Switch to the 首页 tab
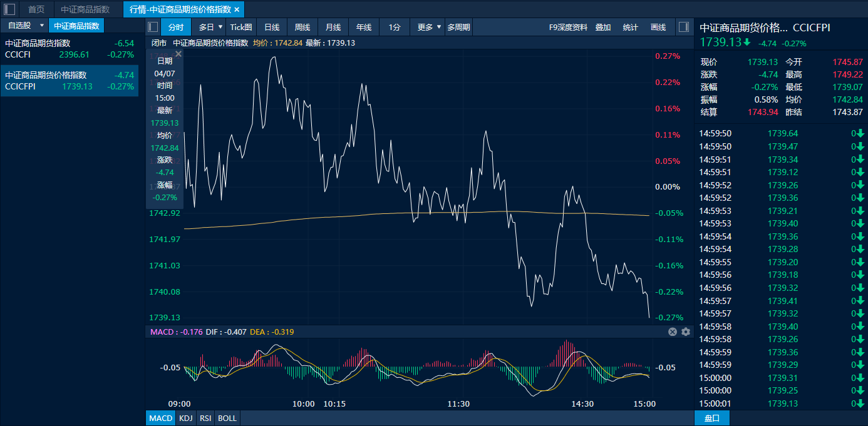Screen dimensions: 868x426 click(x=36, y=9)
